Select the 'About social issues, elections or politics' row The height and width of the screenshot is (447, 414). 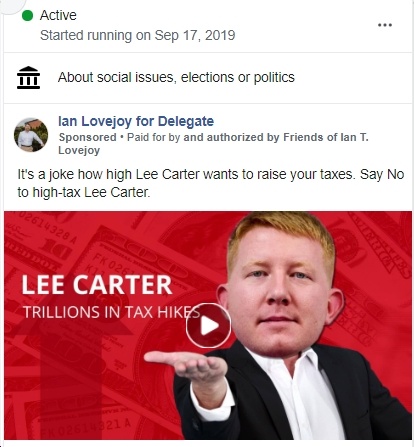(208, 78)
